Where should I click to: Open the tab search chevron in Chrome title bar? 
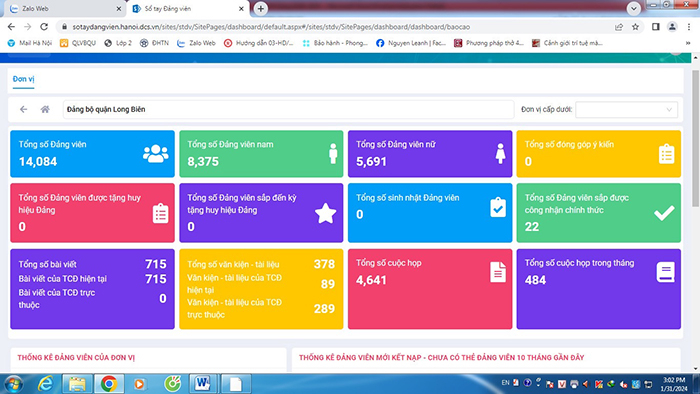[x=633, y=8]
